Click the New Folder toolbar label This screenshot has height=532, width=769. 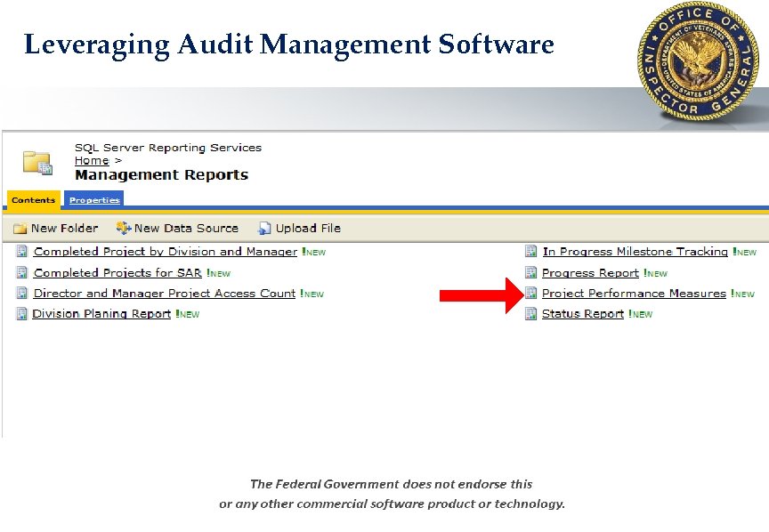65,228
